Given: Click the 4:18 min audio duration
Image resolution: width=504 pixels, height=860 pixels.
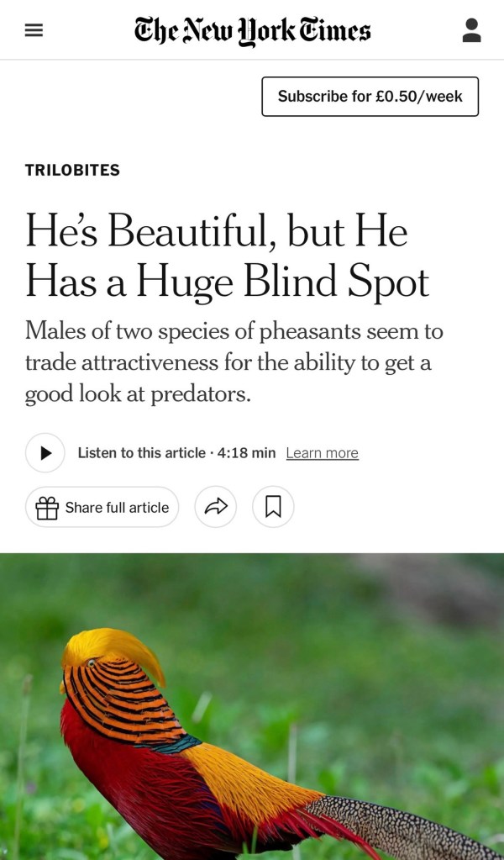Looking at the screenshot, I should tap(246, 453).
